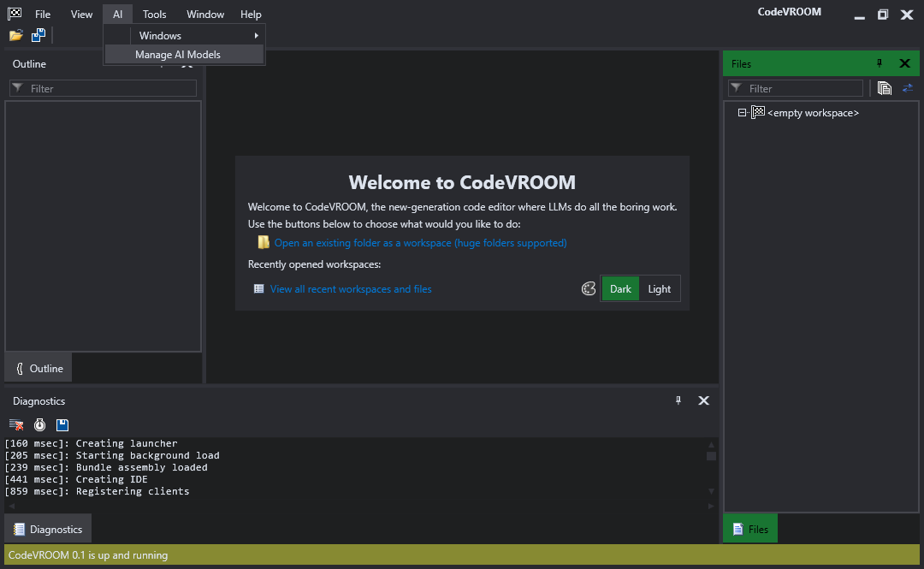924x569 pixels.
Task: Expand the Windows submenu arrow
Action: pos(257,35)
